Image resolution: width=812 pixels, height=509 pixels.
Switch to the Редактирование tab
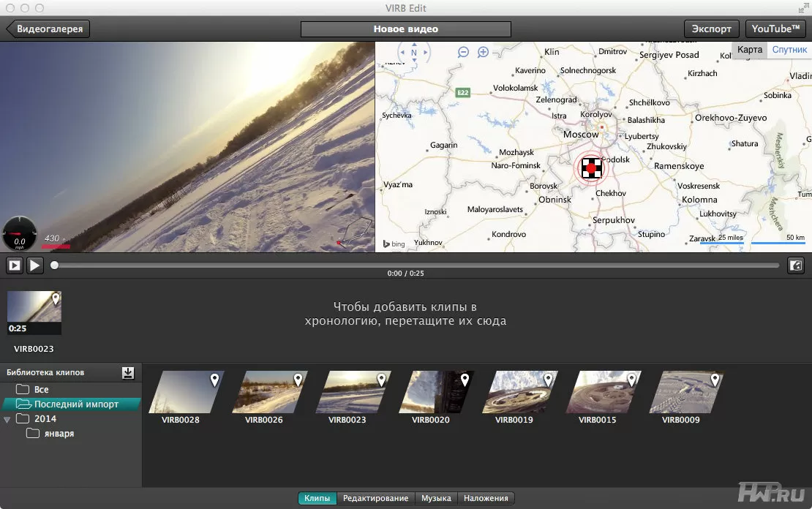tap(375, 498)
